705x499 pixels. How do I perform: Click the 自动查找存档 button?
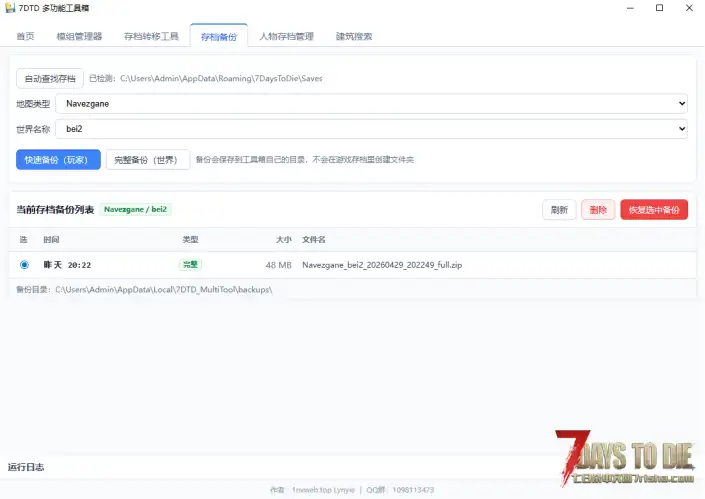[50, 79]
